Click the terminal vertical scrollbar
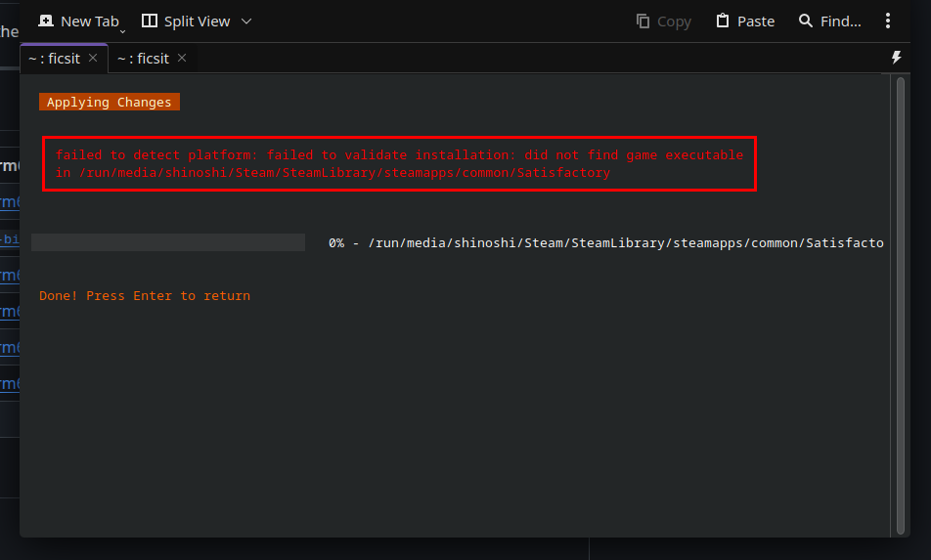Screen dimensions: 931x560 tap(900, 306)
